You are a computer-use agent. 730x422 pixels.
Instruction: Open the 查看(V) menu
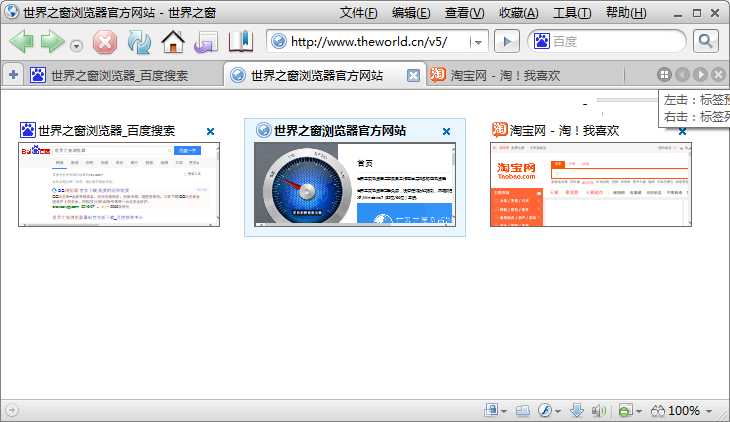pos(464,13)
